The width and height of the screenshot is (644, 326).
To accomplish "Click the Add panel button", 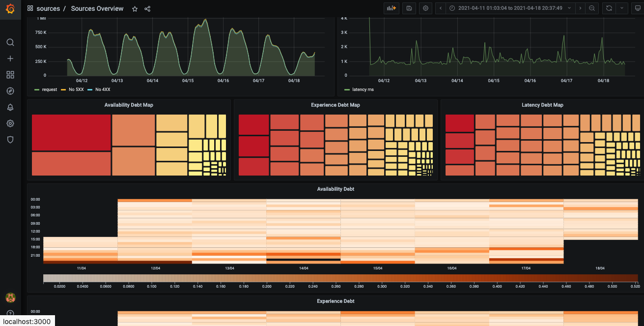I will click(x=391, y=8).
